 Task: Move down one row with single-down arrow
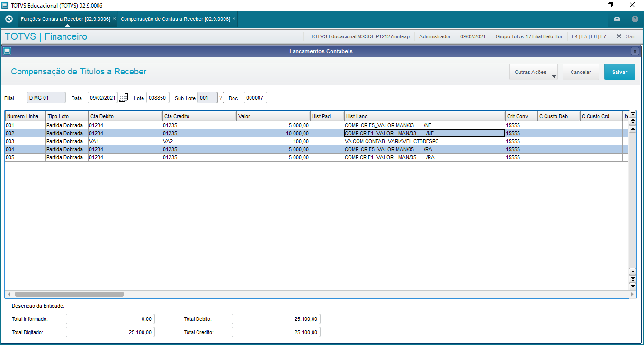tap(633, 271)
